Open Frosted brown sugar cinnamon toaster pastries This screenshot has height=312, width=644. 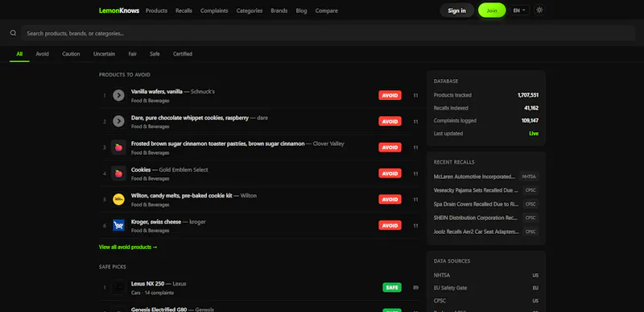[217, 144]
